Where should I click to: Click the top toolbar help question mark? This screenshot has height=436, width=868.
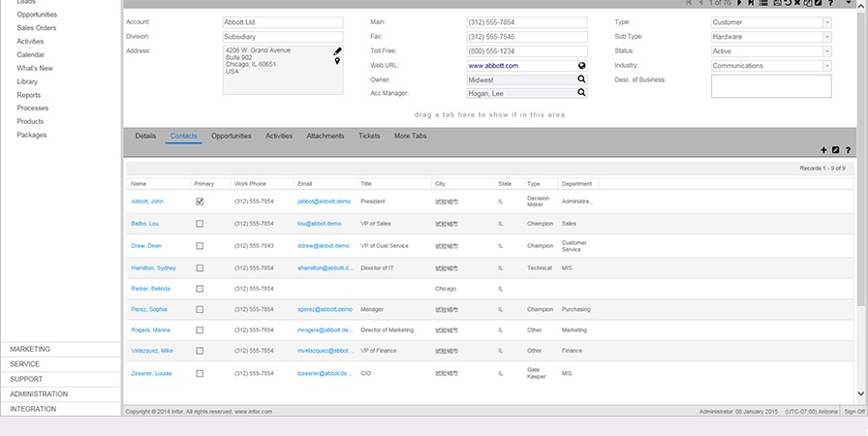point(830,3)
